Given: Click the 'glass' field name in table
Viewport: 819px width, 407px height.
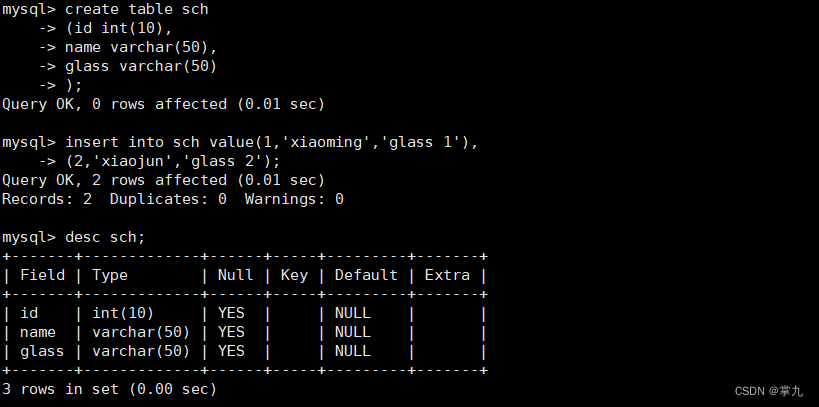Looking at the screenshot, I should pos(42,351).
